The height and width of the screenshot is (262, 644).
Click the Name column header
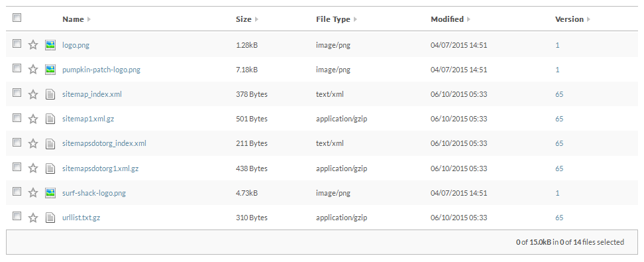[x=73, y=19]
